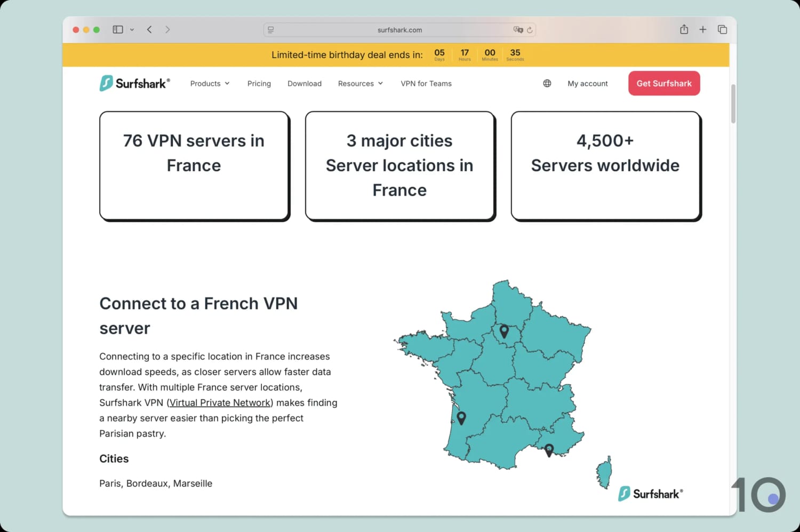The height and width of the screenshot is (532, 800).
Task: Show the tab overview icon
Action: tap(723, 30)
